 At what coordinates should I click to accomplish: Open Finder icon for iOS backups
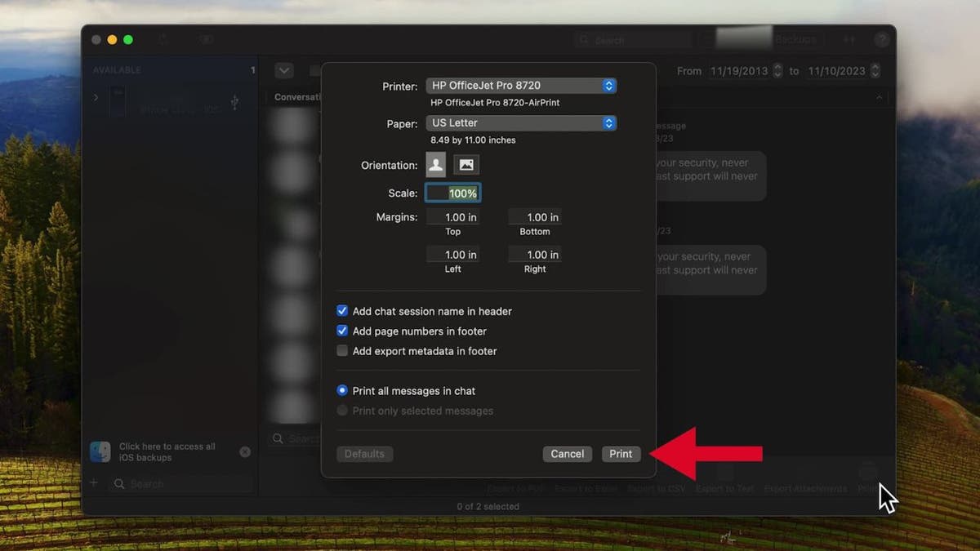100,451
